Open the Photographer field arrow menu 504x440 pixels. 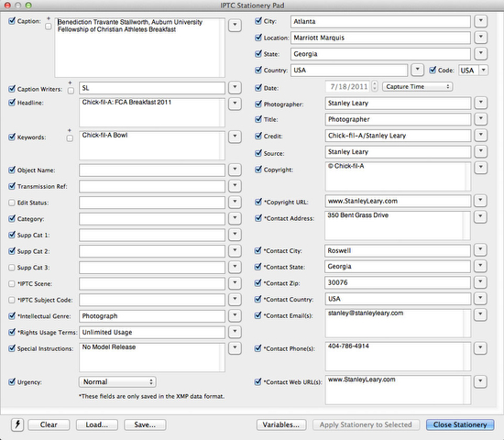coord(481,103)
